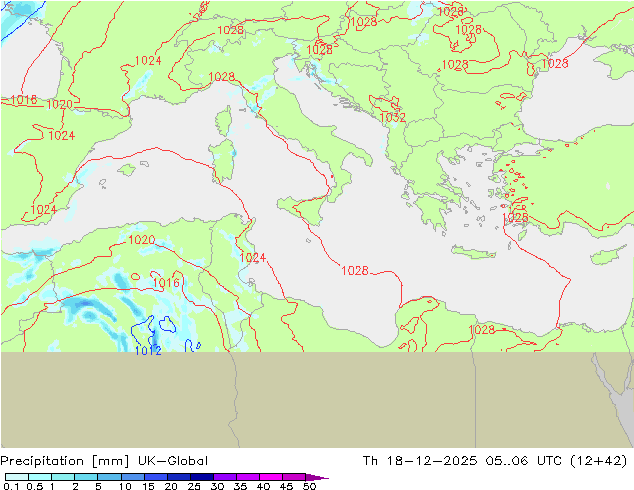Click legend value label '25'

click(194, 486)
